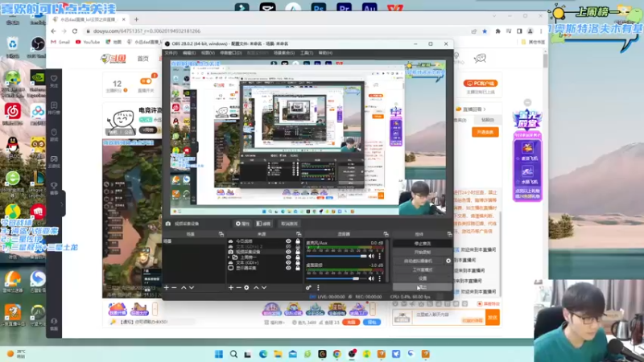The height and width of the screenshot is (362, 644).
Task: Open the OBS 帮助(H) menu
Action: pyautogui.click(x=326, y=53)
